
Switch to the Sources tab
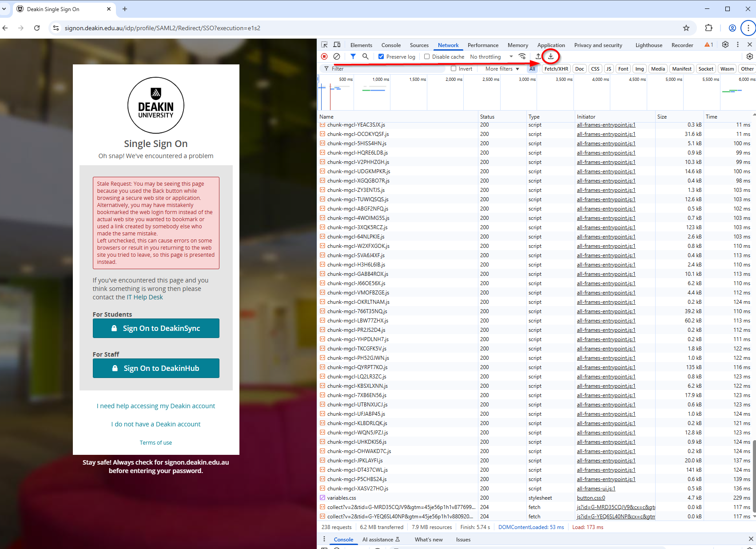tap(419, 45)
